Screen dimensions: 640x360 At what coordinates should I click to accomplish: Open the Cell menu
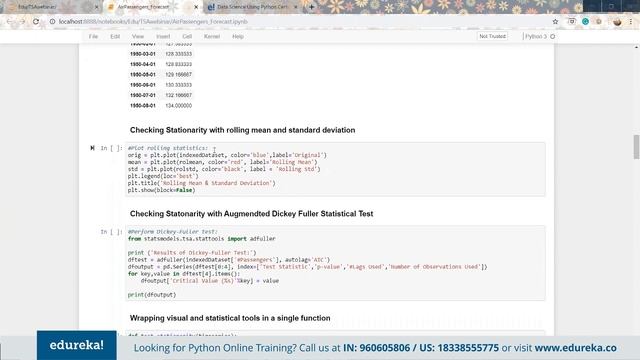187,36
